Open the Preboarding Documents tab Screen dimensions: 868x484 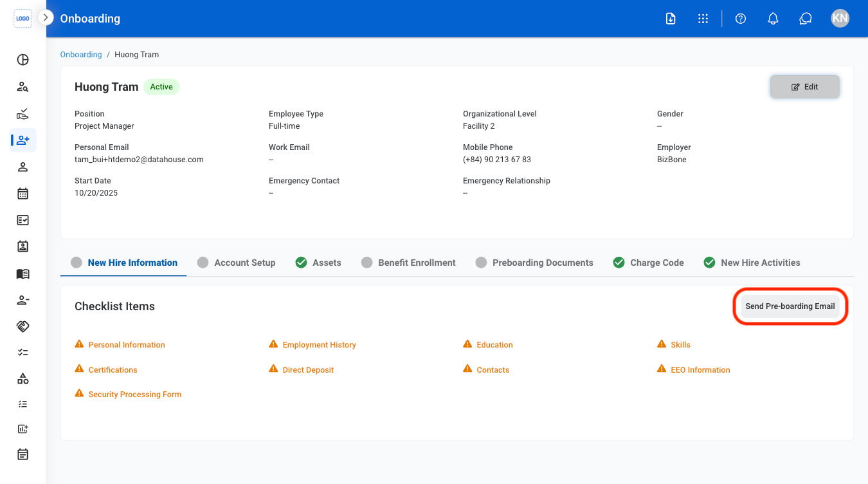coord(534,263)
